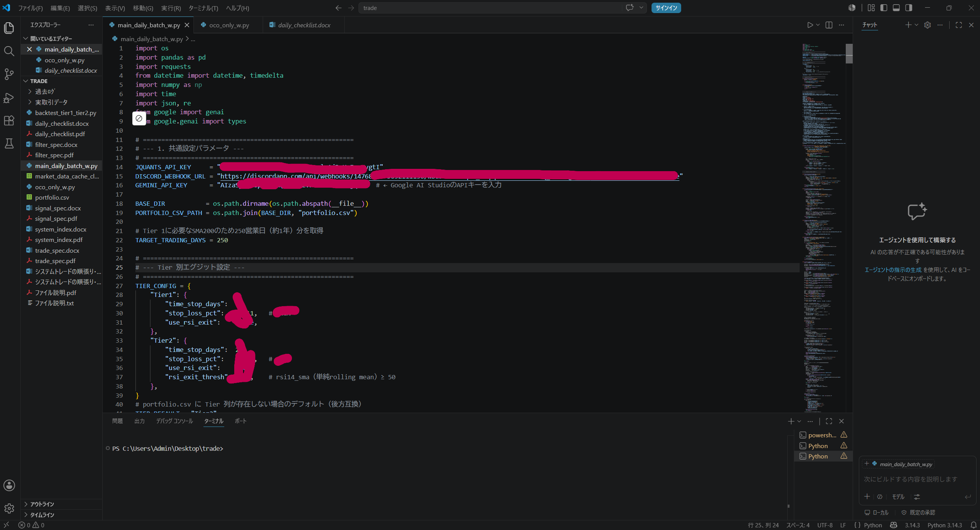Split the editor to the right
The image size is (980, 530).
click(829, 25)
